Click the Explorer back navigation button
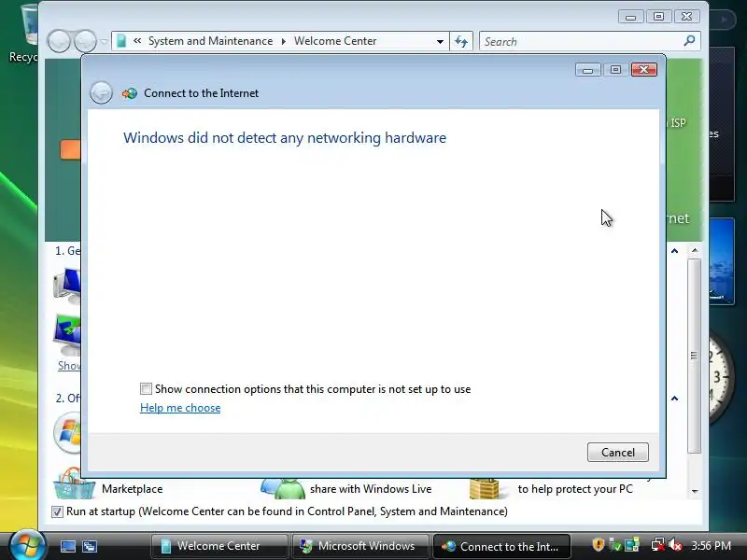 tap(59, 41)
